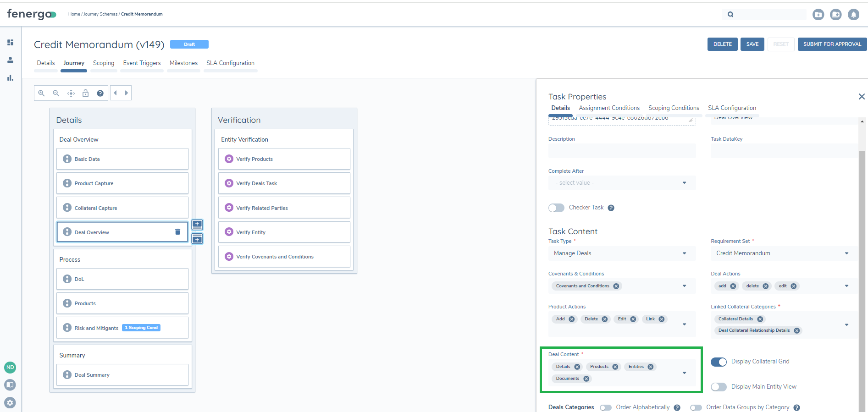Open the reports bar chart sidebar icon
The image size is (868, 412).
[x=10, y=78]
